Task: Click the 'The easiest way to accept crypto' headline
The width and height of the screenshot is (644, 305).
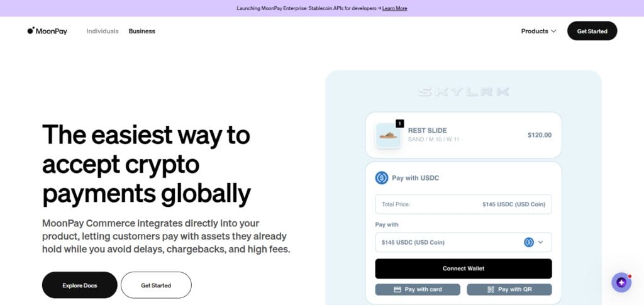Action: [x=147, y=164]
